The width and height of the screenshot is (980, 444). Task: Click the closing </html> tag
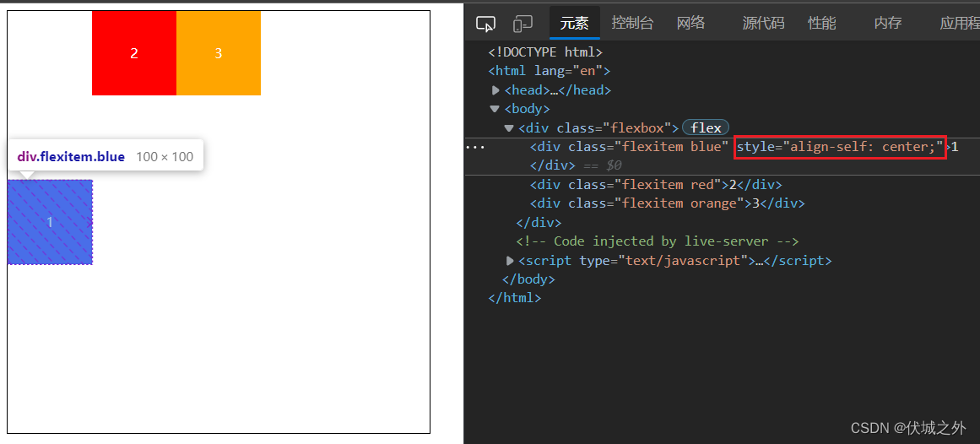point(515,298)
